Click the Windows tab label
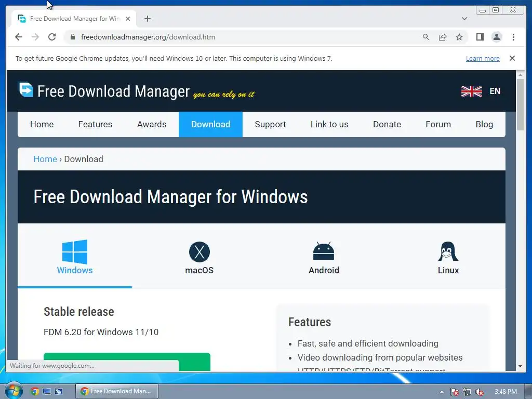The image size is (532, 399). 75,270
